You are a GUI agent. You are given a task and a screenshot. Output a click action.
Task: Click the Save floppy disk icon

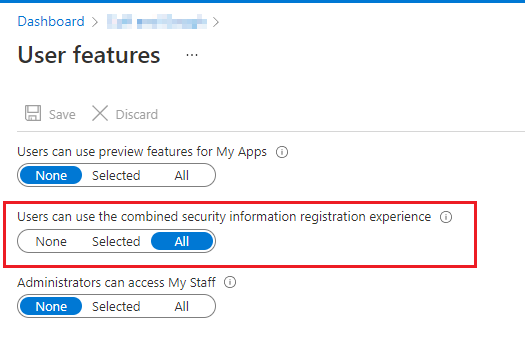[x=33, y=113]
